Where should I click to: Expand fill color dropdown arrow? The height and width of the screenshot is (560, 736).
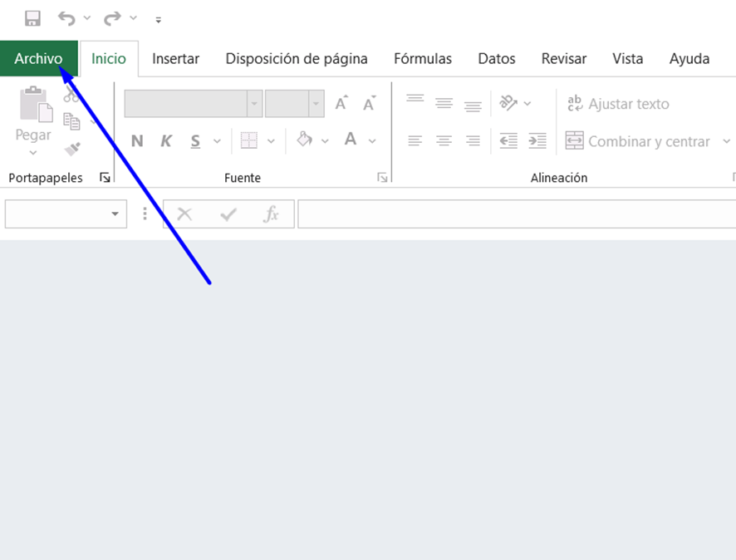(325, 140)
